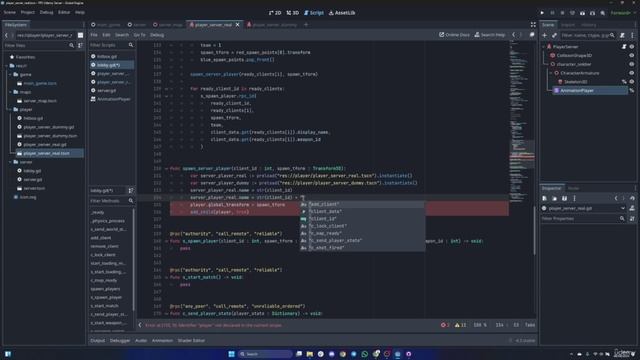Open the Scene menu in the top bar
640x360 pixels.
pyautogui.click(x=9, y=12)
